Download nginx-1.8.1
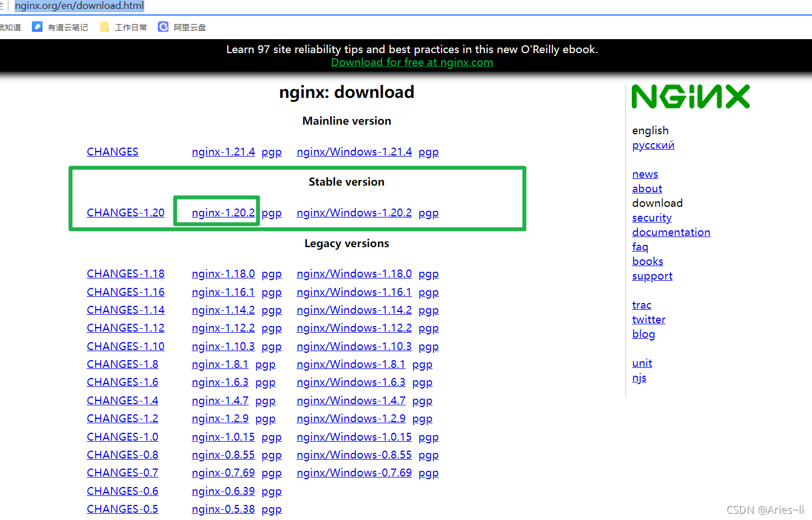 click(x=220, y=364)
